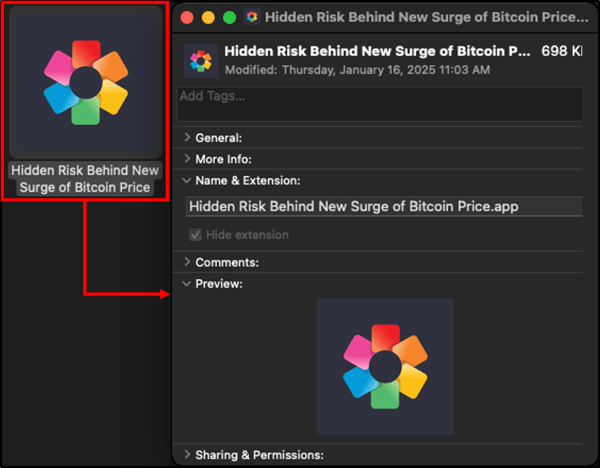
Task: Minimize the info window with the yellow button
Action: pyautogui.click(x=208, y=17)
